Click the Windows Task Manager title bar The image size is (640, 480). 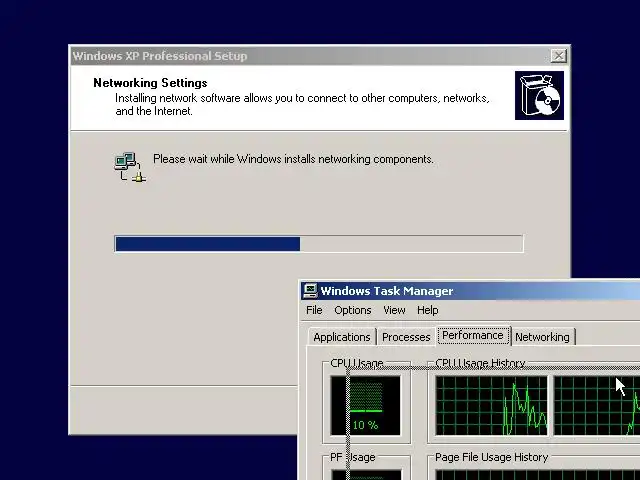[x=470, y=291]
